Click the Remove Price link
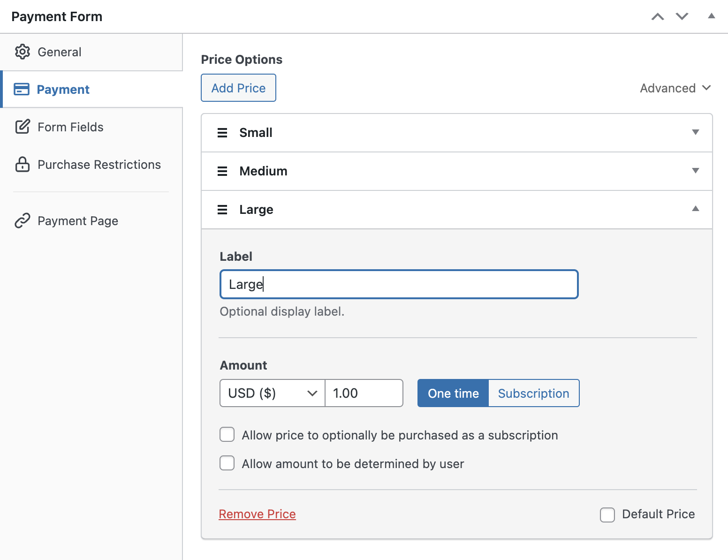 [x=257, y=514]
